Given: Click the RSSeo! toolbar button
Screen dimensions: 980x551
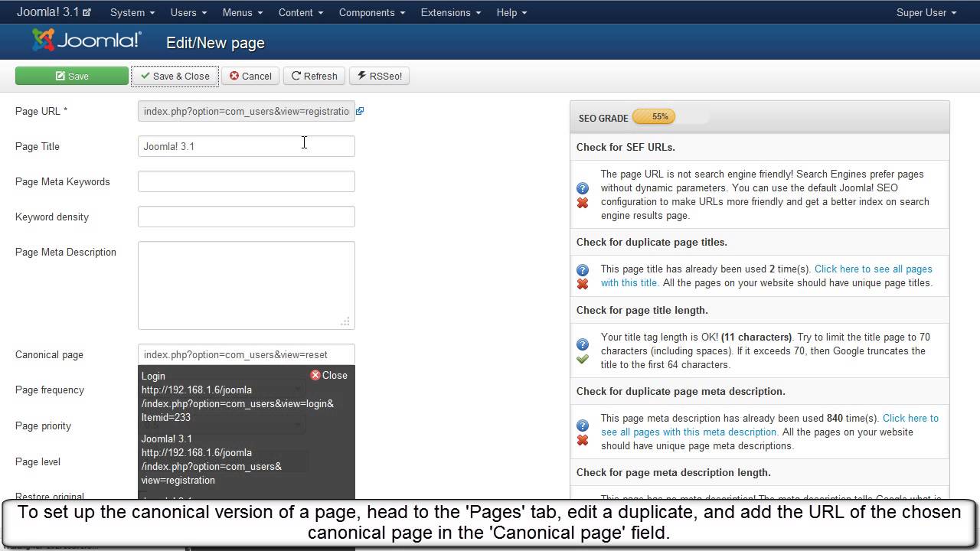Looking at the screenshot, I should click(379, 76).
